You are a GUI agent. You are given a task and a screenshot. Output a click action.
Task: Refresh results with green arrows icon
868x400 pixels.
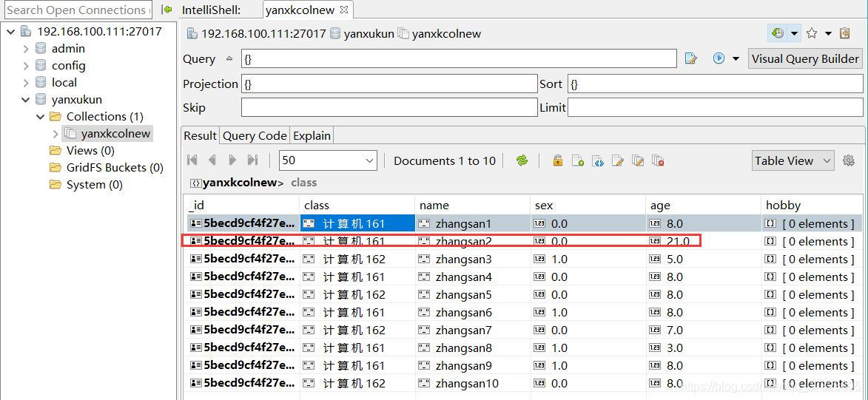tap(522, 160)
